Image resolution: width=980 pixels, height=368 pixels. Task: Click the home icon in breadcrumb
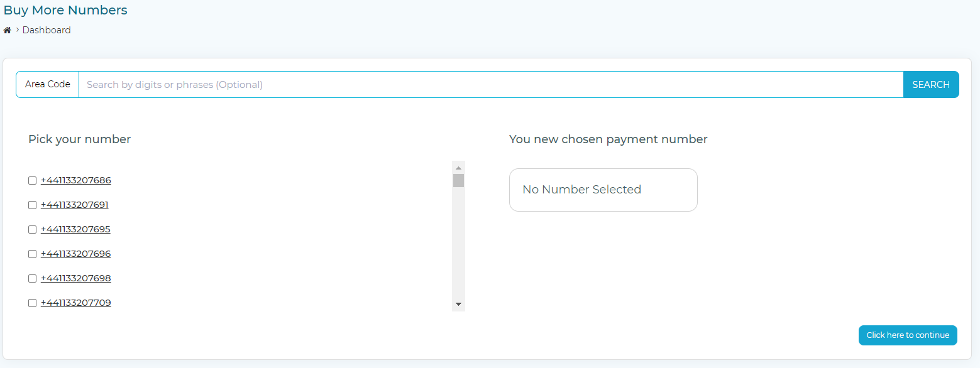(8, 30)
